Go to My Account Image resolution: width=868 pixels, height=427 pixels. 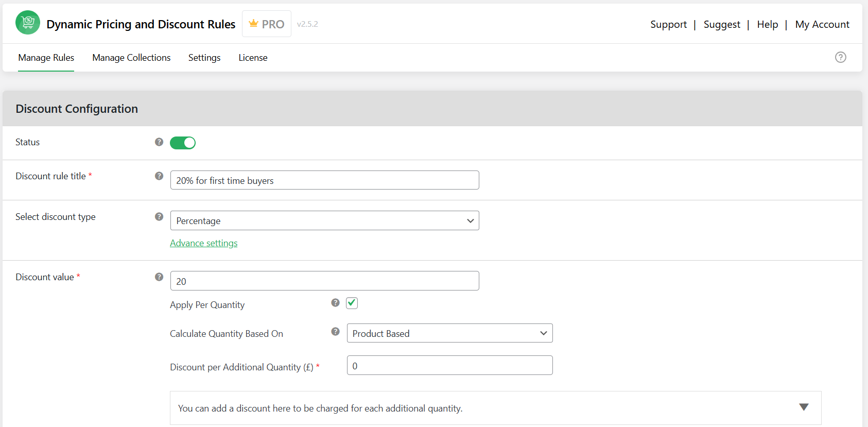tap(822, 24)
